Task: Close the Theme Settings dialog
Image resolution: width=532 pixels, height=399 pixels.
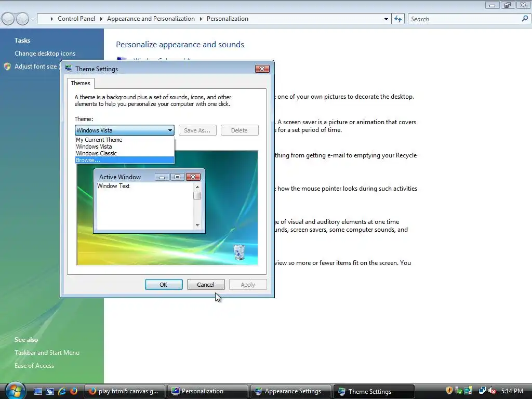Action: 262,69
